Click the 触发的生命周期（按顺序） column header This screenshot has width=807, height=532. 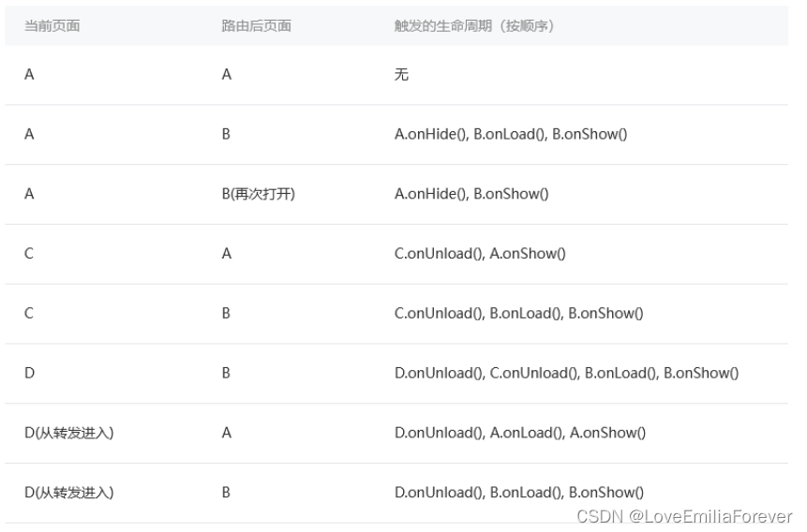(474, 25)
